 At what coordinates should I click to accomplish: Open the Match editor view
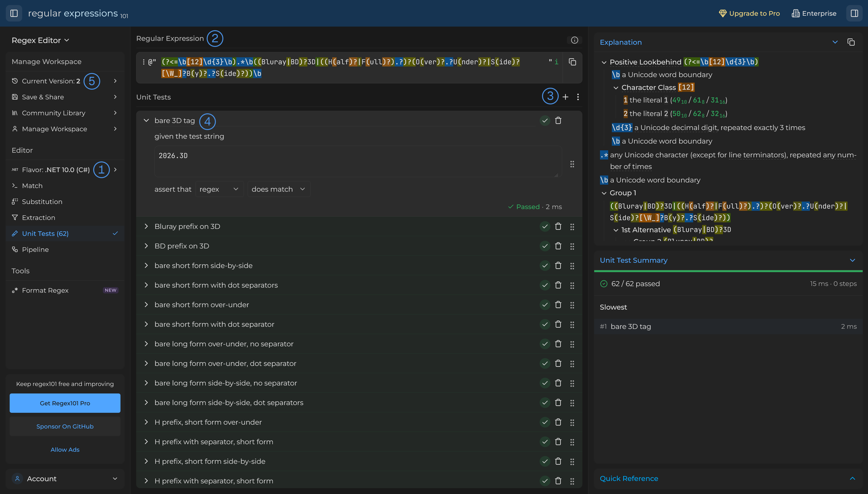tap(65, 186)
